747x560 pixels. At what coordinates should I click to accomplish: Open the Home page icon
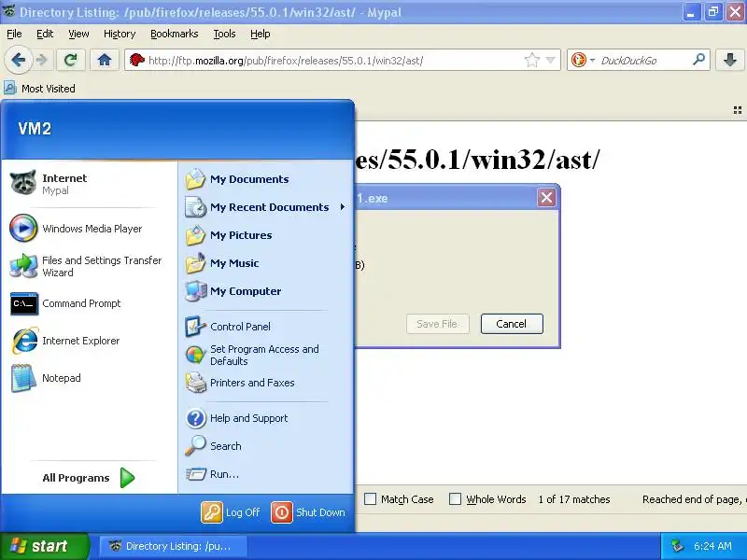pyautogui.click(x=105, y=60)
